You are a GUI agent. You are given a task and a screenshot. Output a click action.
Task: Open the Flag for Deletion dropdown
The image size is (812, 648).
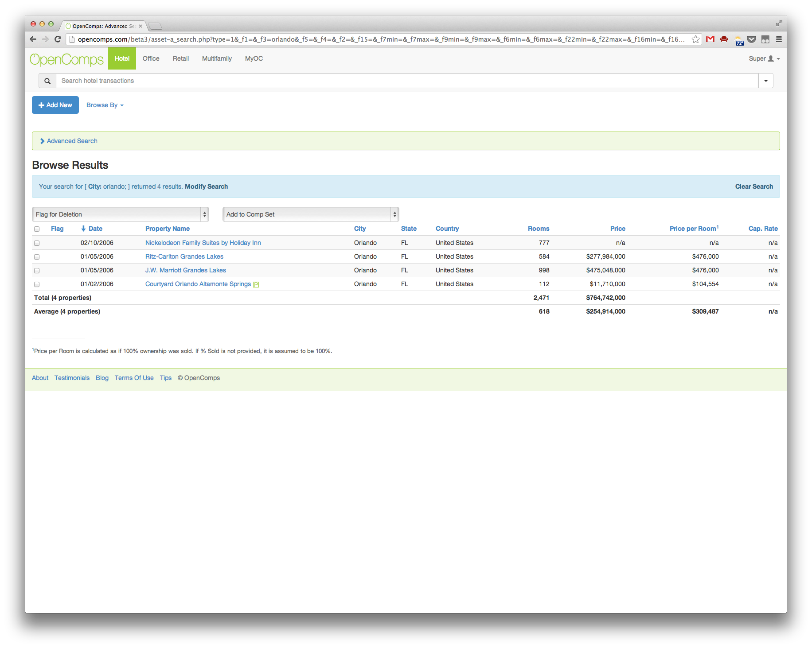(x=121, y=214)
